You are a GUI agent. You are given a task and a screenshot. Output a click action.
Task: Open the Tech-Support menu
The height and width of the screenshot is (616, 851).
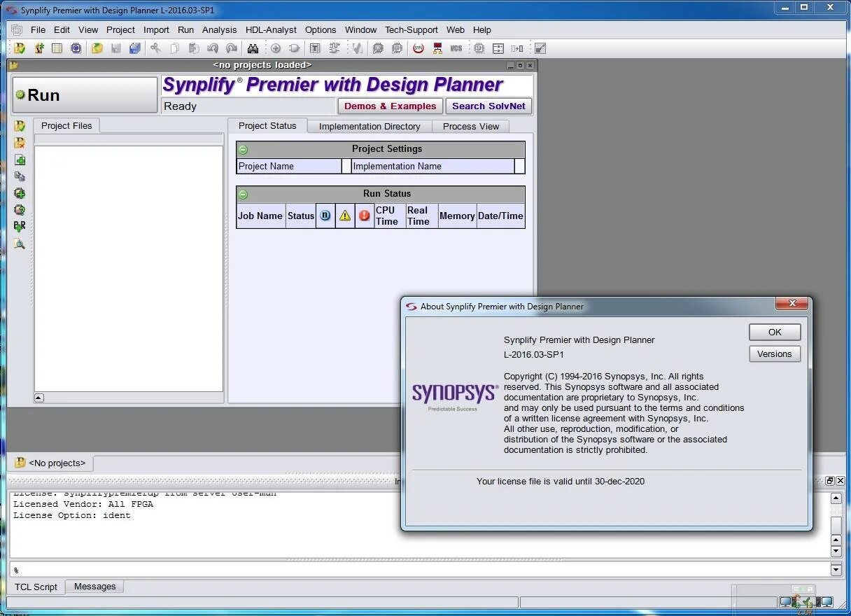click(x=412, y=30)
